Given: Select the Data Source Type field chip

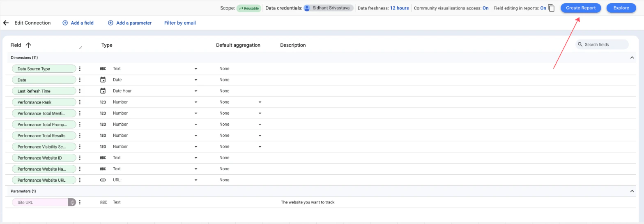Looking at the screenshot, I should (x=44, y=69).
